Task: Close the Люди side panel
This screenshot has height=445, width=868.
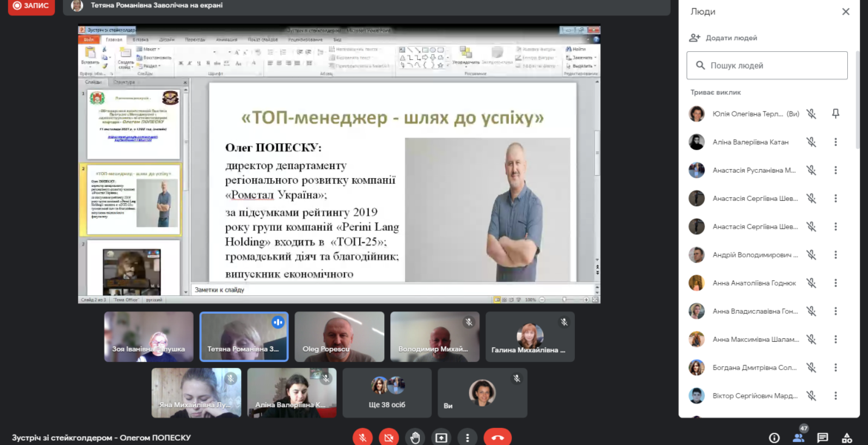Action: [845, 12]
